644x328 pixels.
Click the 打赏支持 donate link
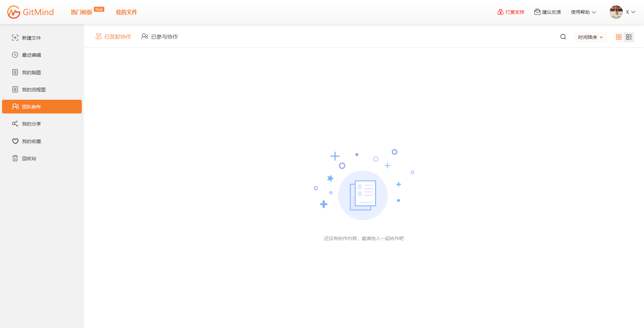[x=511, y=12]
